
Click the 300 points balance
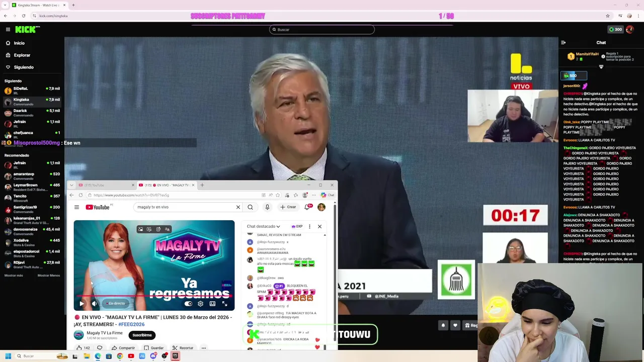pos(616,30)
